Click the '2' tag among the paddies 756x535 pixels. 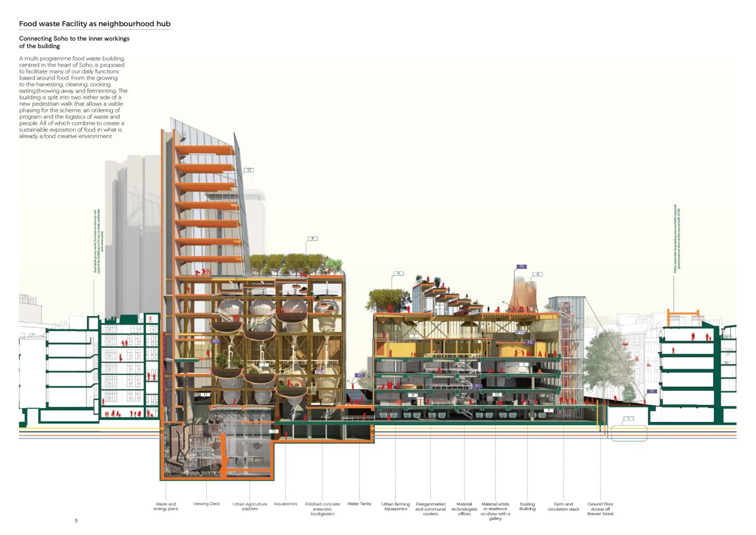[x=263, y=365]
